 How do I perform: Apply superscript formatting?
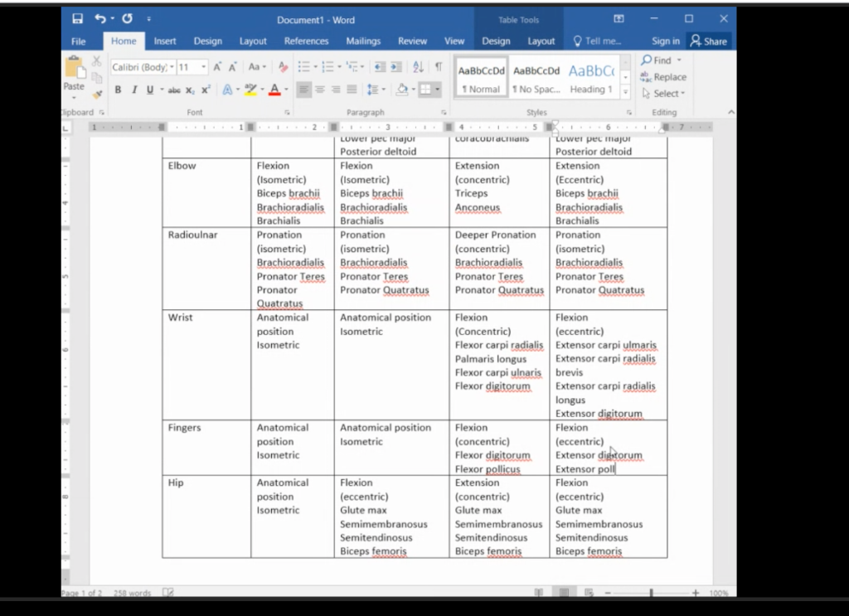point(206,90)
